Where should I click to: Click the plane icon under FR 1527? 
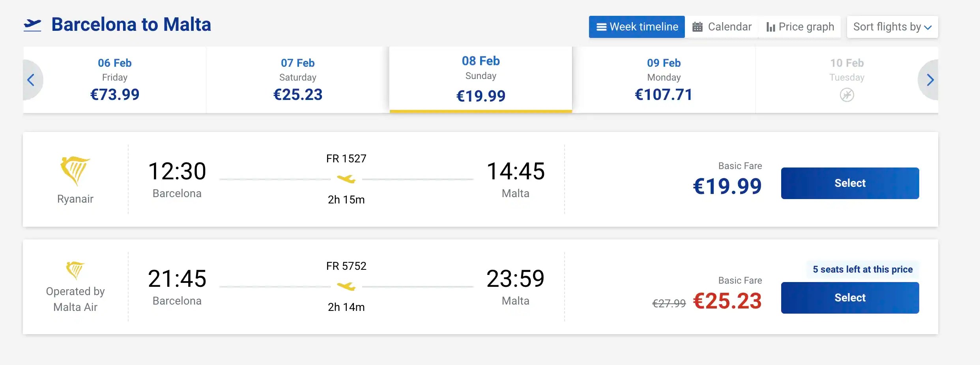click(x=346, y=179)
